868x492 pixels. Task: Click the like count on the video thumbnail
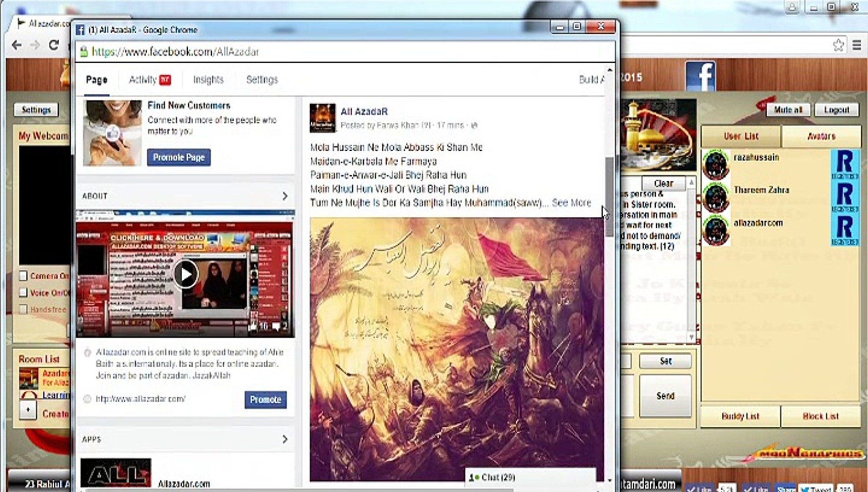(x=259, y=326)
